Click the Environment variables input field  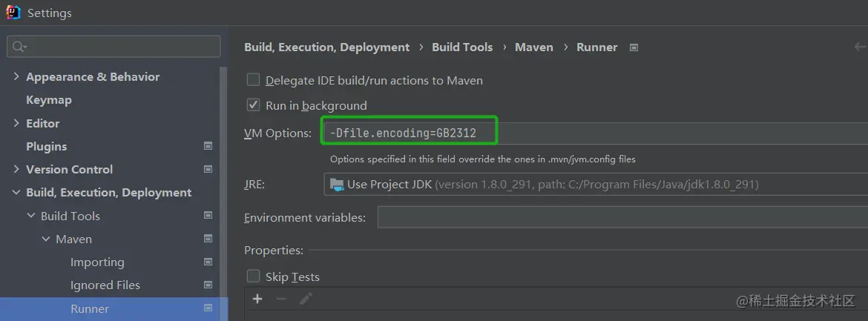[622, 217]
